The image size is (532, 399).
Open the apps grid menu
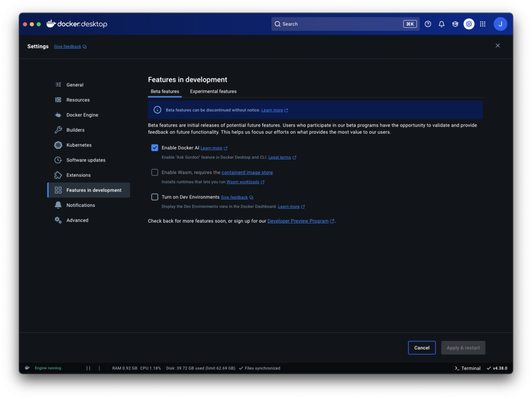tap(483, 24)
